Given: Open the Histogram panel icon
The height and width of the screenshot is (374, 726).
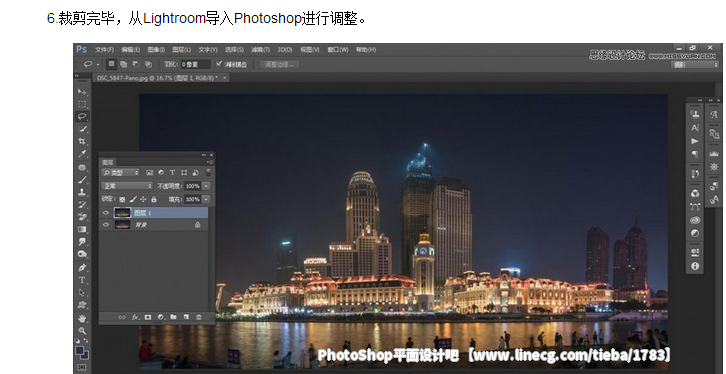Looking at the screenshot, I should click(714, 154).
